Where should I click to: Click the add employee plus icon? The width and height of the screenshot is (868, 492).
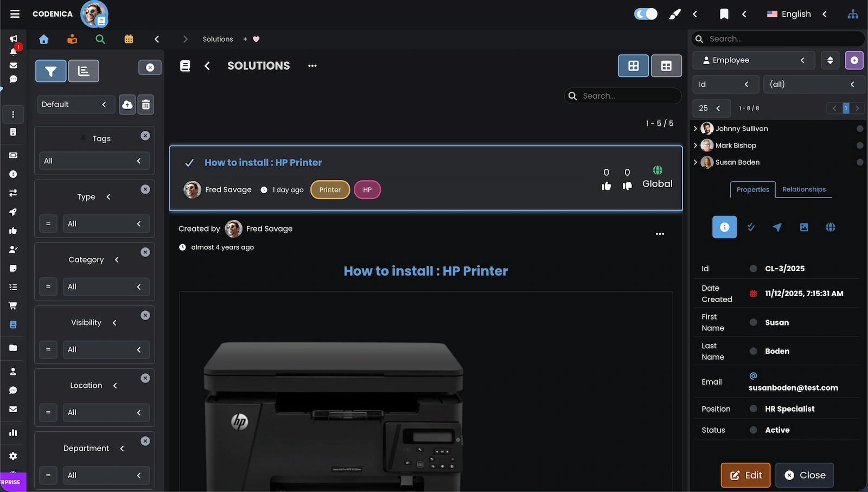pyautogui.click(x=854, y=60)
